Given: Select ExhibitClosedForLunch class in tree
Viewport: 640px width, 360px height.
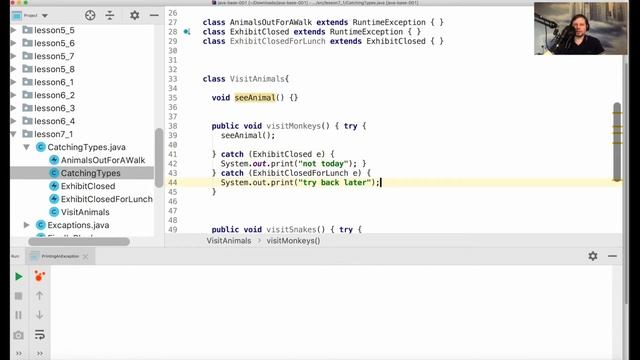Looking at the screenshot, I should tap(107, 199).
